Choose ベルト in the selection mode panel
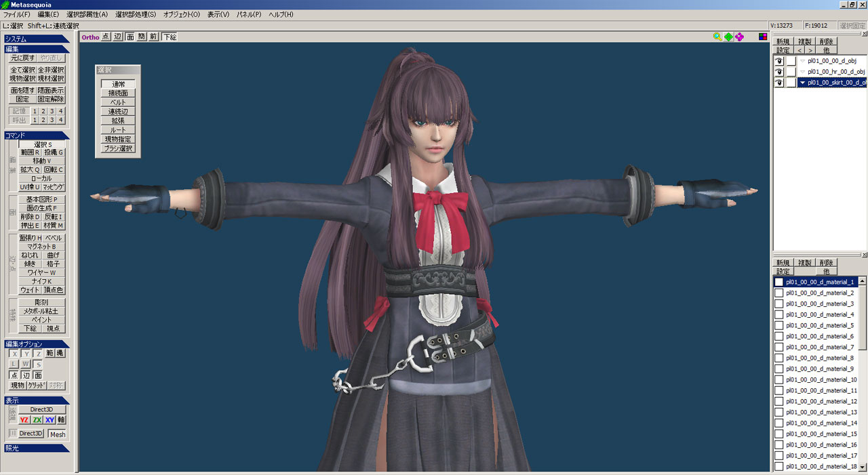 pos(118,102)
